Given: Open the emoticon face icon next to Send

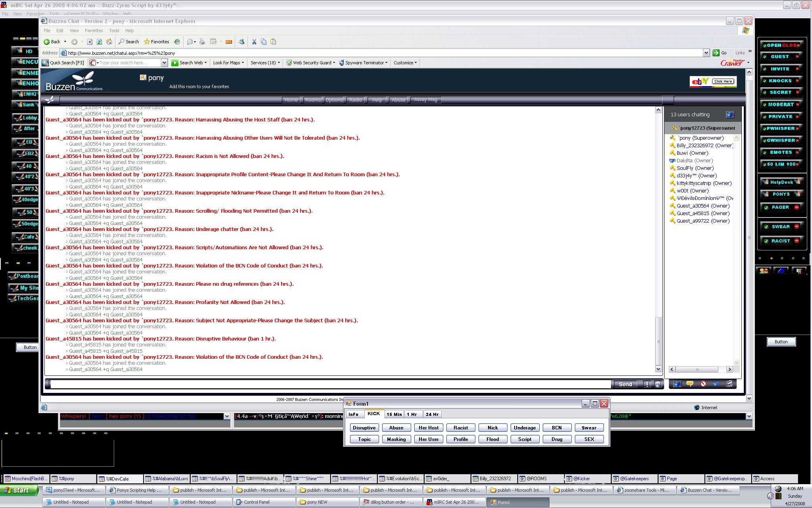Looking at the screenshot, I should click(657, 384).
